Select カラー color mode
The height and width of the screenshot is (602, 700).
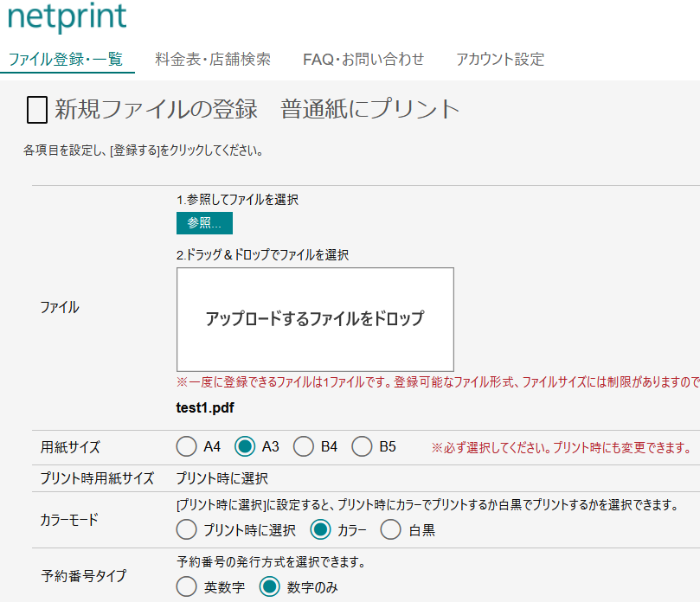[x=321, y=530]
